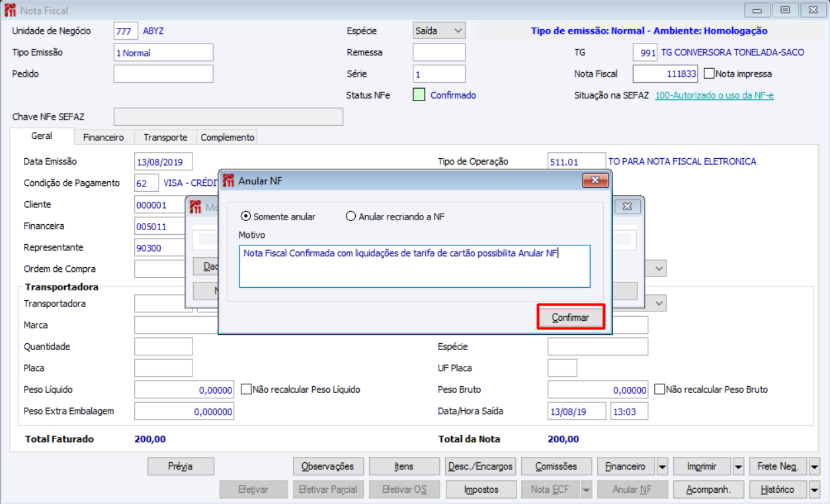Click the Quantidade input field

163,347
